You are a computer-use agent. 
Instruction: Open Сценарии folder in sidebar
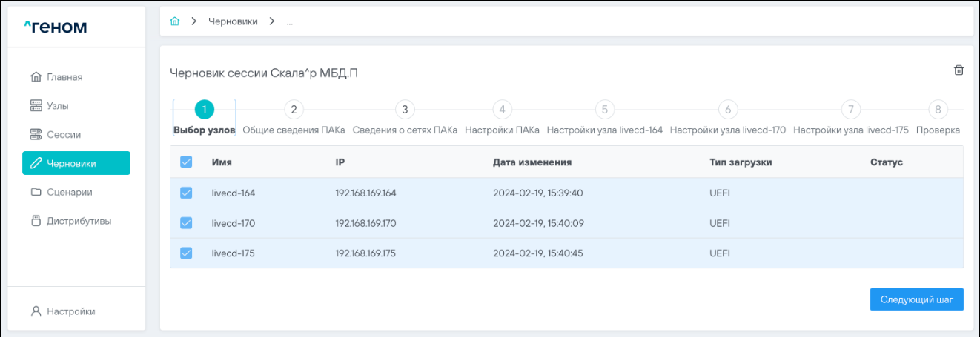[x=69, y=192]
